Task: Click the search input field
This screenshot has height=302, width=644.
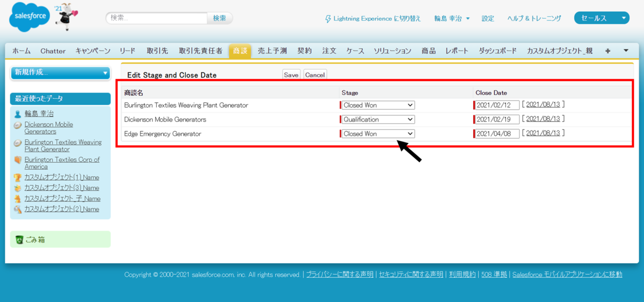Action: click(x=157, y=18)
